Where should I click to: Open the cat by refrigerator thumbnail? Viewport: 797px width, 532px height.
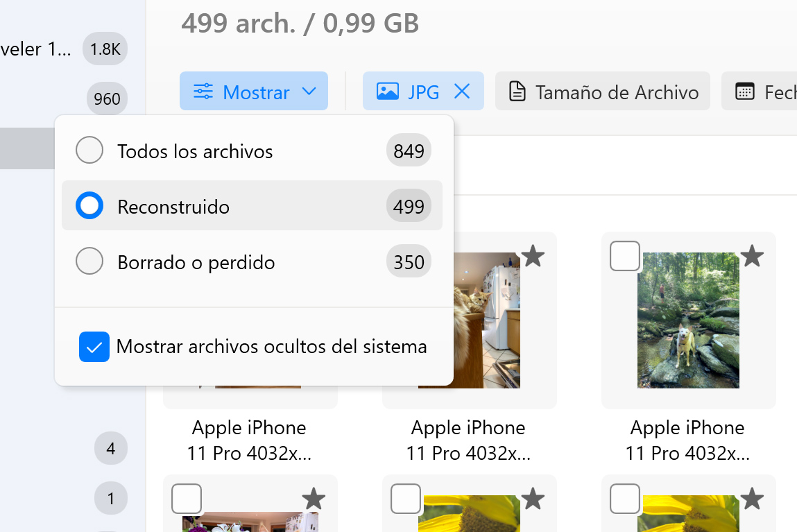coord(487,320)
